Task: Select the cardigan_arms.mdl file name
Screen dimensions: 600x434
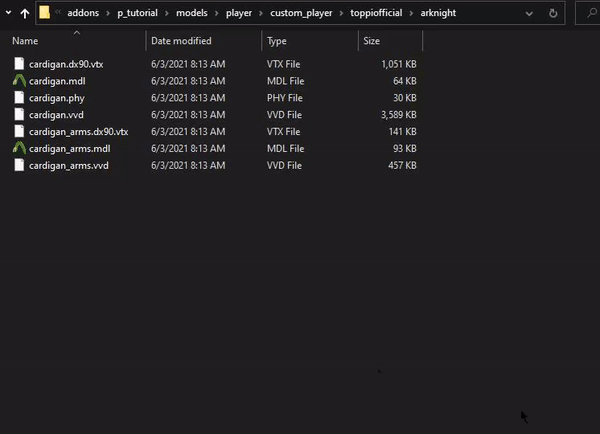Action: pyautogui.click(x=70, y=149)
